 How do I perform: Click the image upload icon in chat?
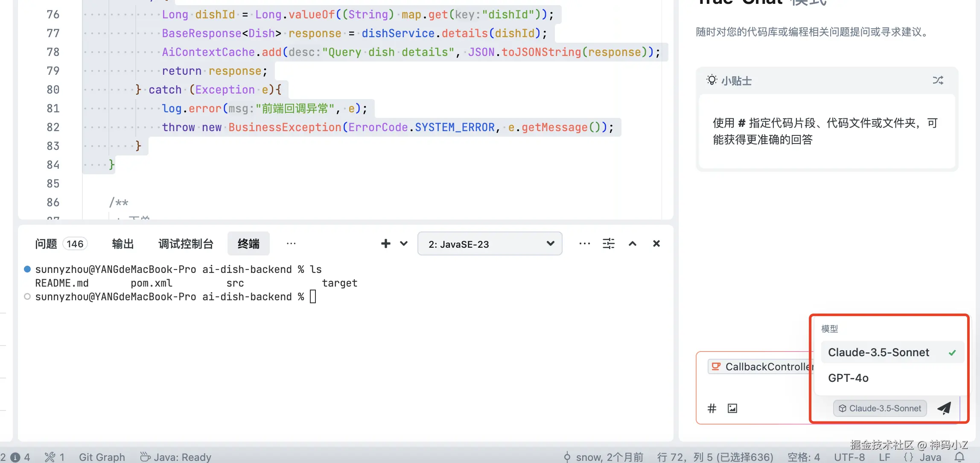tap(732, 408)
